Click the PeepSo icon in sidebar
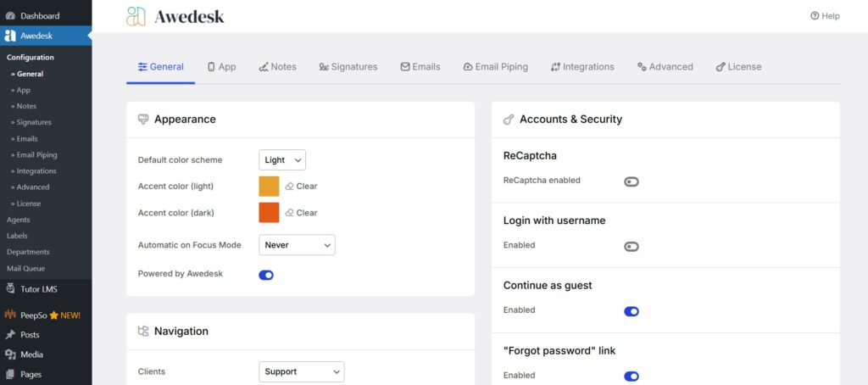 pyautogui.click(x=10, y=315)
